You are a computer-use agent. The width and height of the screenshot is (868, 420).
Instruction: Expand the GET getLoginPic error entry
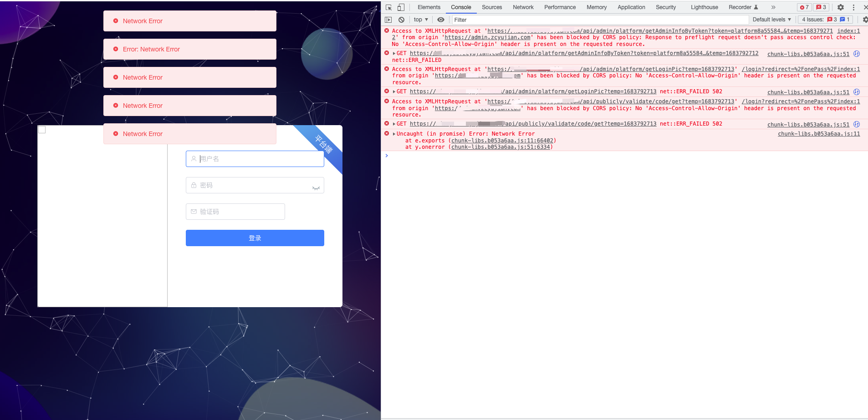point(394,91)
